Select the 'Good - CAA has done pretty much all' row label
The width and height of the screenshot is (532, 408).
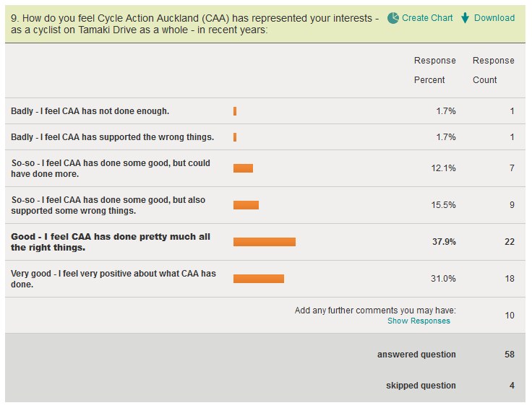pos(111,242)
